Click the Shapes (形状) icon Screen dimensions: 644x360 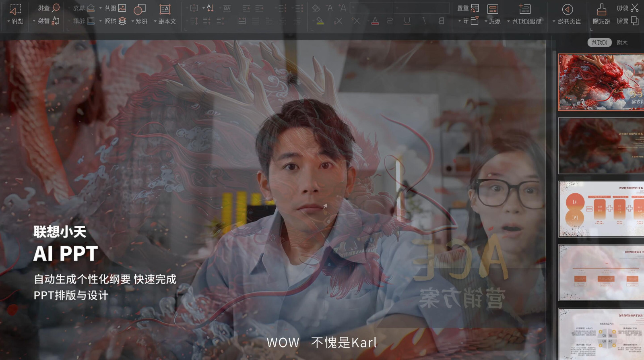pos(140,9)
